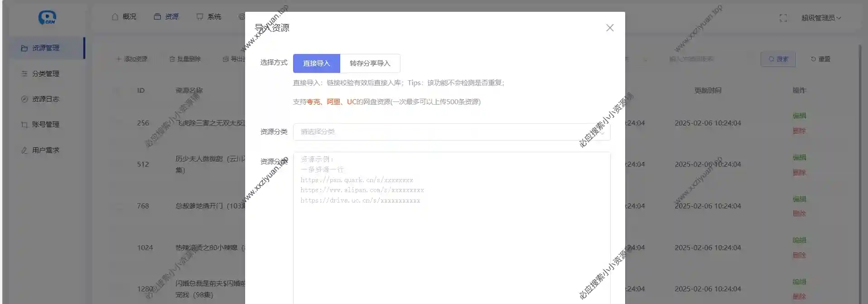868x304 pixels.
Task: Expand the 超级管理员 user menu
Action: pyautogui.click(x=820, y=18)
